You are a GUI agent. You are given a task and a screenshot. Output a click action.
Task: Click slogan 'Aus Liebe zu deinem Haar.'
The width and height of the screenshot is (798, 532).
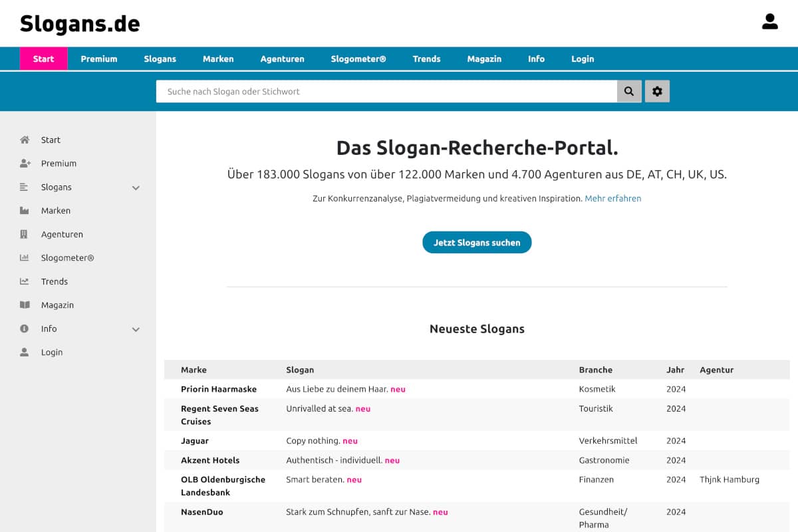337,389
